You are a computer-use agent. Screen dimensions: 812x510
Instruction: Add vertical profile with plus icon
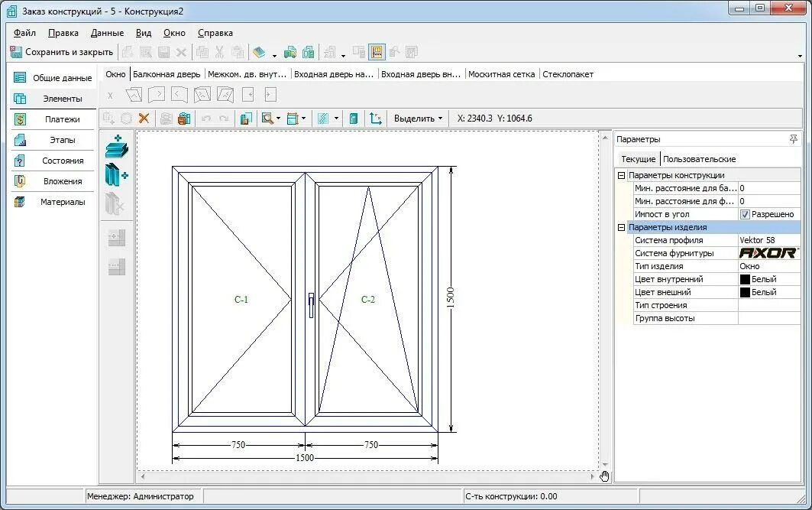(117, 174)
